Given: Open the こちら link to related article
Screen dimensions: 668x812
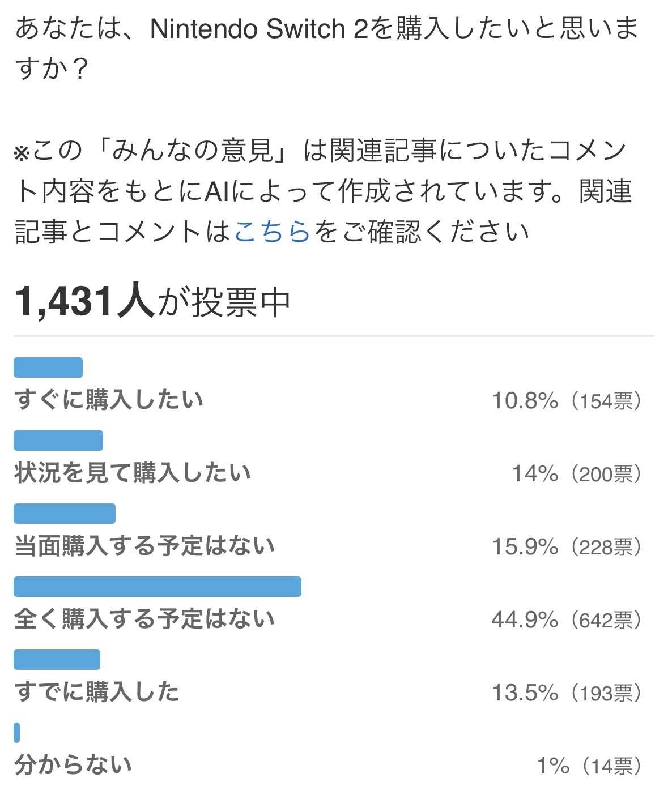Looking at the screenshot, I should 272,232.
